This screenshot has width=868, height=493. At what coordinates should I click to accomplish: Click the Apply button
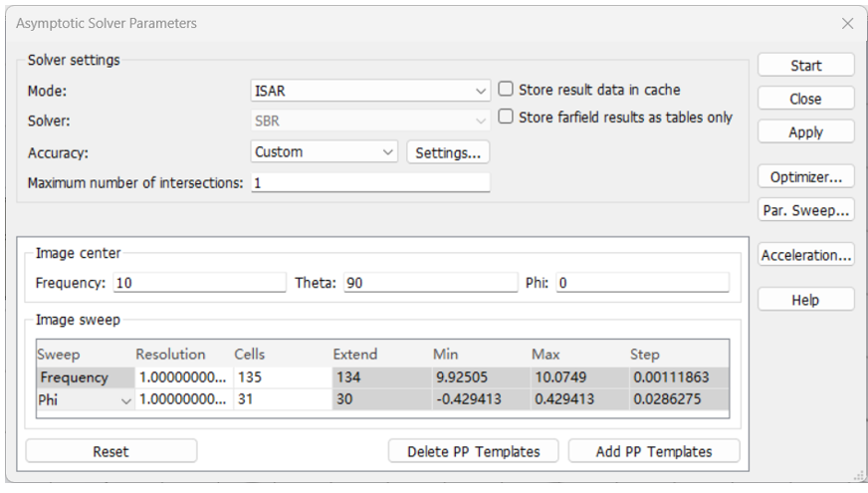[805, 132]
